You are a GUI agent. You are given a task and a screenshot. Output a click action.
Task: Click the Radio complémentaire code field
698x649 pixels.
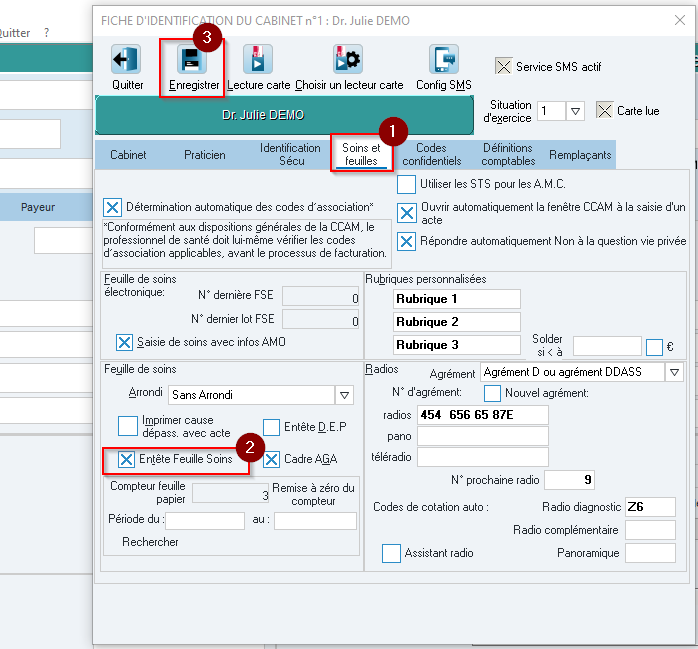[650, 530]
